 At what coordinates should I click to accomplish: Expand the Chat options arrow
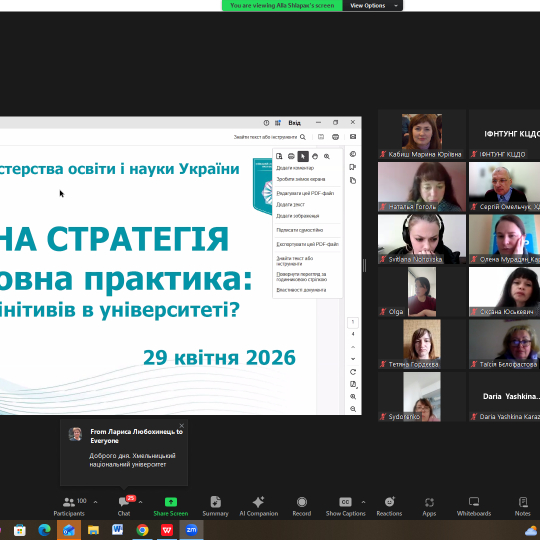pyautogui.click(x=141, y=502)
